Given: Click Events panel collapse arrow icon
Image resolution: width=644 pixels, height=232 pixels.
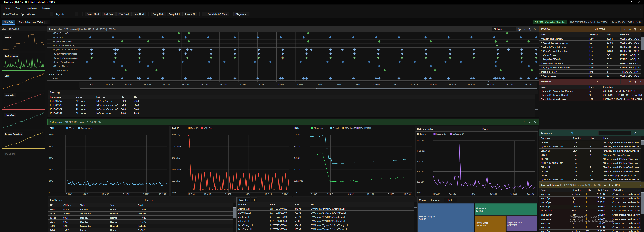Looking at the screenshot, I should point(524,29).
